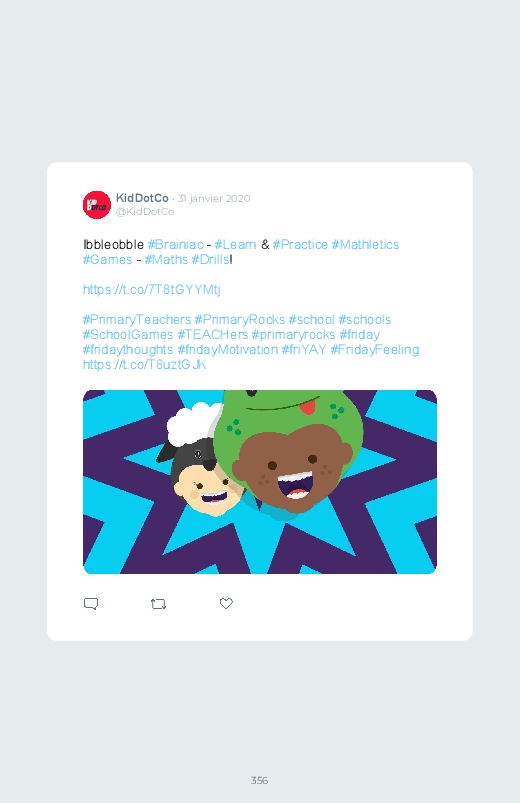Select the #PrimaryTeachers hashtag
Screen dimensions: 520x803
[137, 320]
